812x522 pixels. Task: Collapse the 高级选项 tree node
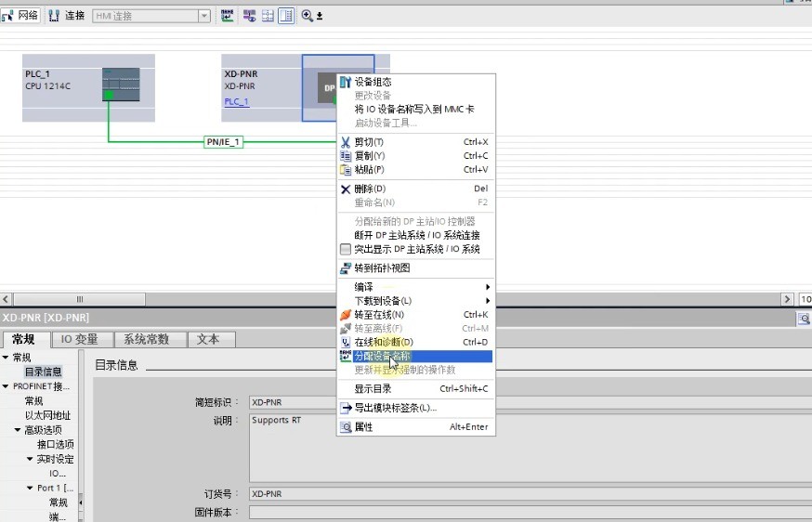(18, 430)
